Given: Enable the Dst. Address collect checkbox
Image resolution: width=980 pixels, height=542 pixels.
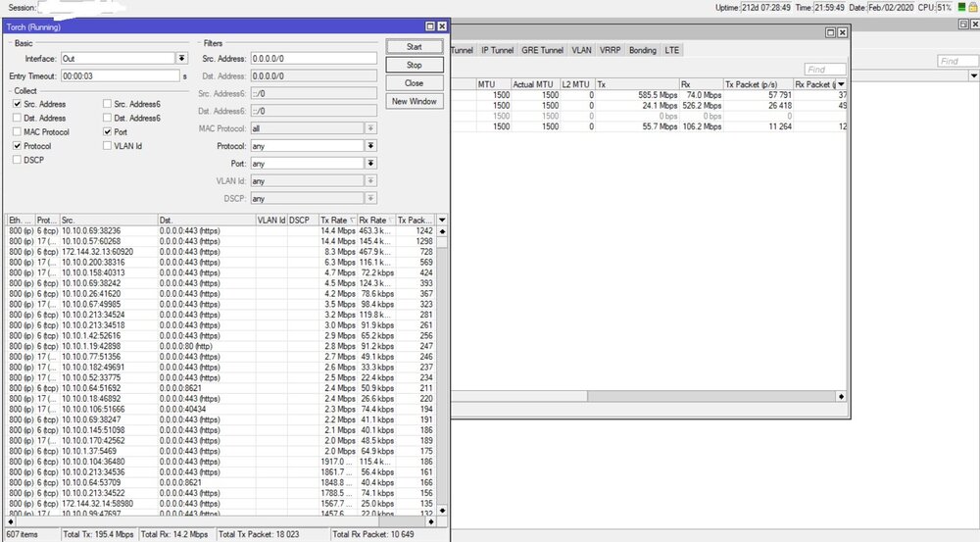Looking at the screenshot, I should click(x=17, y=118).
